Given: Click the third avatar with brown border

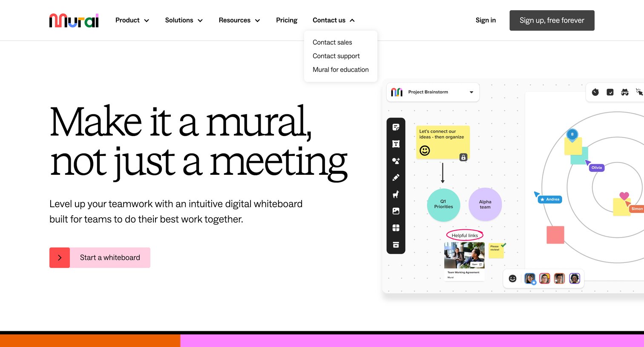Looking at the screenshot, I should (x=560, y=278).
